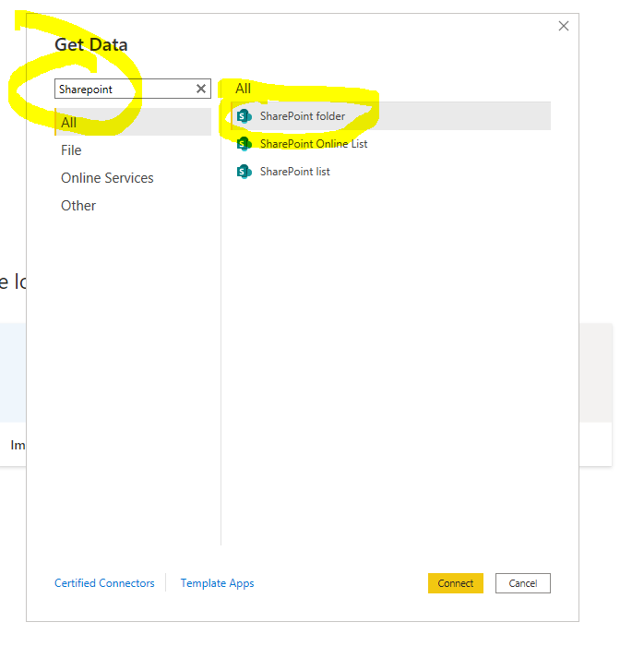Click the SharePoint list connector icon
Viewport: 644px width, 670px height.
pos(244,172)
